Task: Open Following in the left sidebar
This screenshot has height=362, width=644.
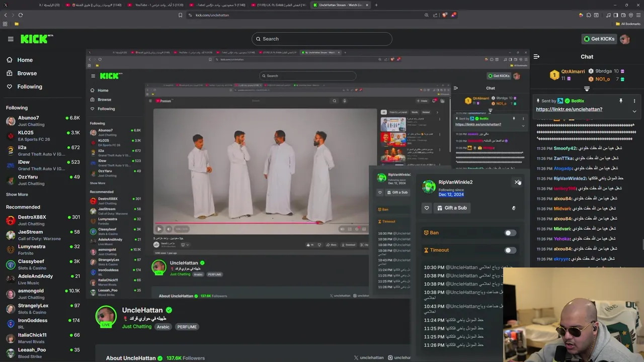Action: coord(24,86)
